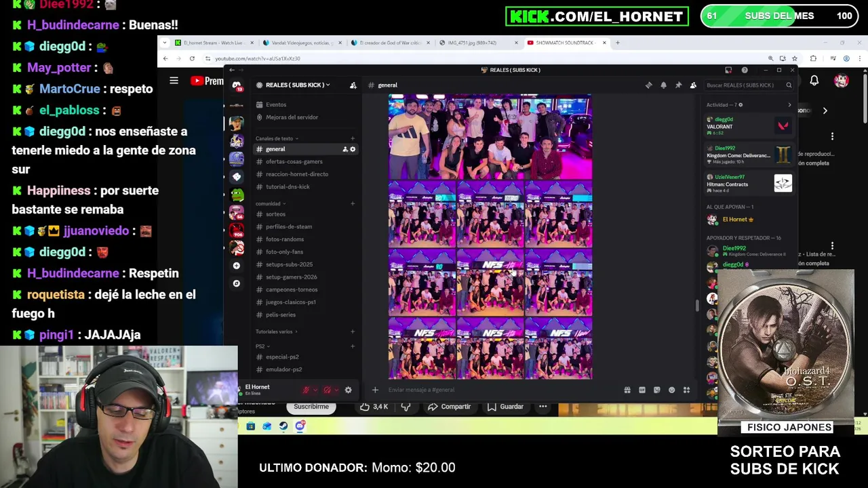The image size is (868, 488).
Task: Open diegg0d VALORANT activity card
Action: [x=749, y=126]
